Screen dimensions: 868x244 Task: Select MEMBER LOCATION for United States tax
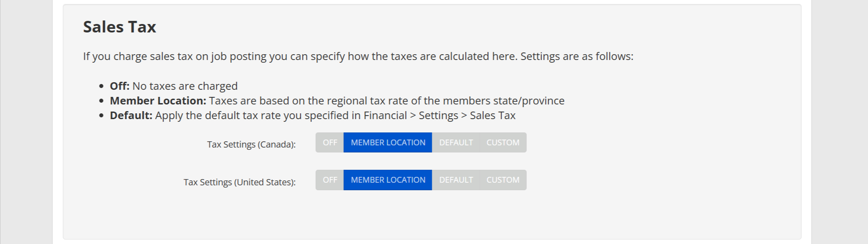click(x=388, y=180)
